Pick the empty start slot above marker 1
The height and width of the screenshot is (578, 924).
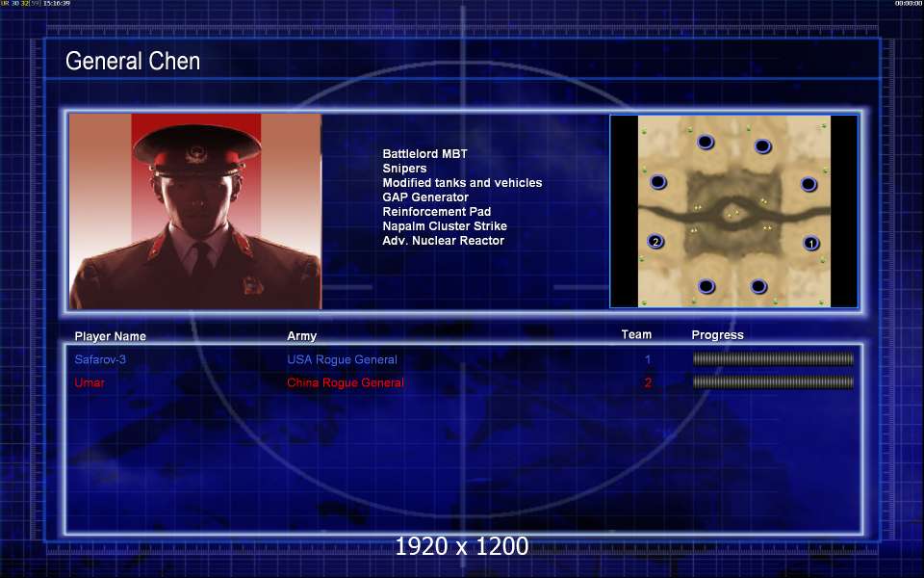808,185
